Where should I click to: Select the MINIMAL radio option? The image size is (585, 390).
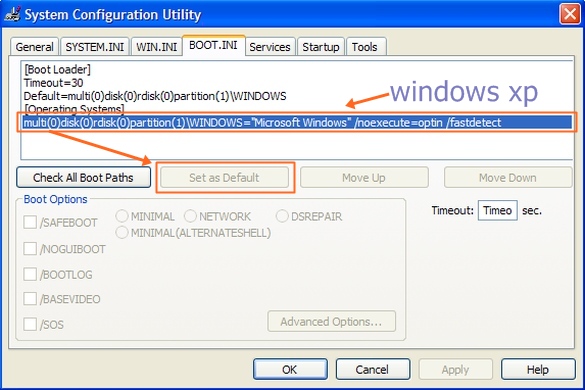coord(122,216)
